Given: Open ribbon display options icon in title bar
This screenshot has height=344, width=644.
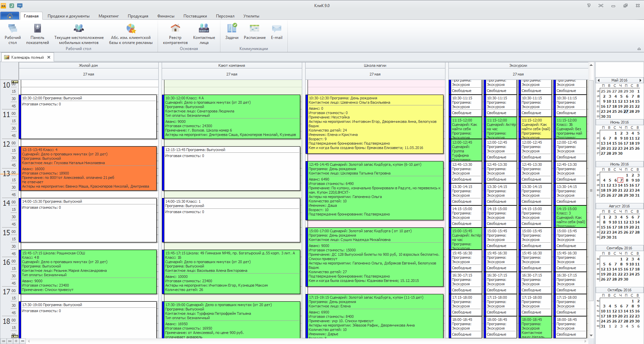Looking at the screenshot, I should point(589,5).
